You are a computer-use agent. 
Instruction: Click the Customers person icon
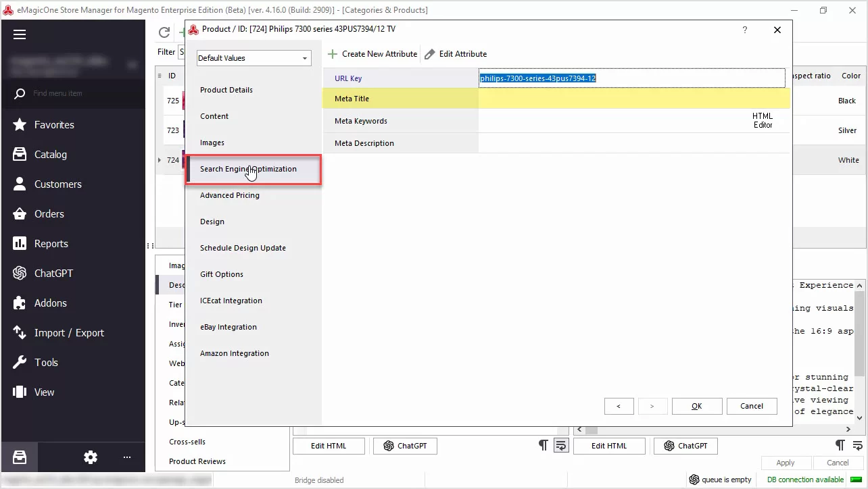click(20, 184)
